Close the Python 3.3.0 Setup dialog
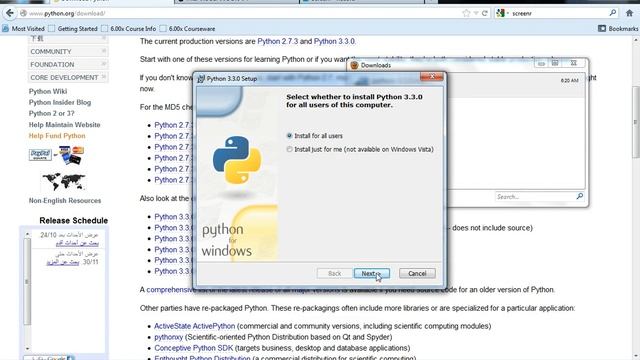Image resolution: width=640 pixels, height=360 pixels. [x=431, y=77]
